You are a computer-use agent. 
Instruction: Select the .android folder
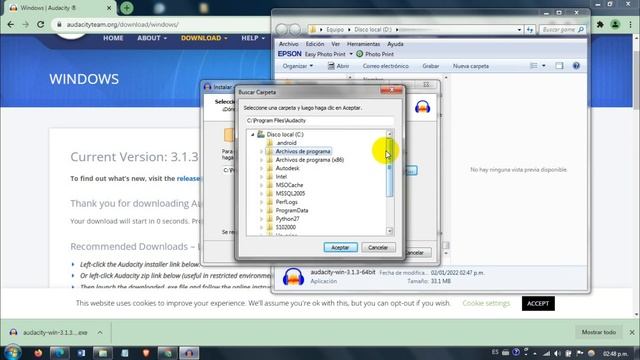pyautogui.click(x=286, y=143)
